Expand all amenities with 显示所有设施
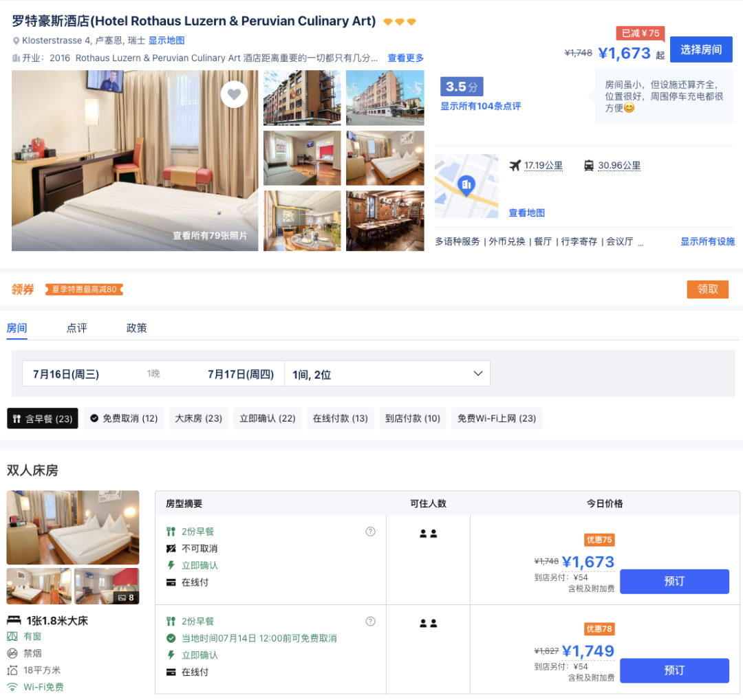This screenshot has height=700, width=743. 707,241
